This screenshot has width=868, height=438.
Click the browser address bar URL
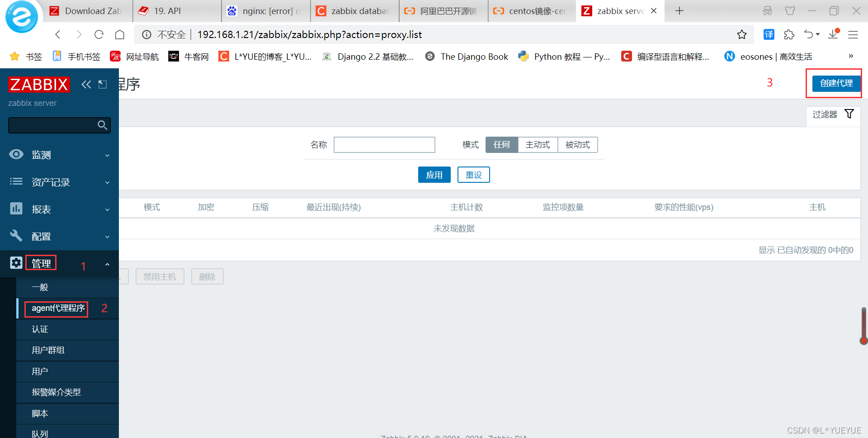(x=309, y=34)
